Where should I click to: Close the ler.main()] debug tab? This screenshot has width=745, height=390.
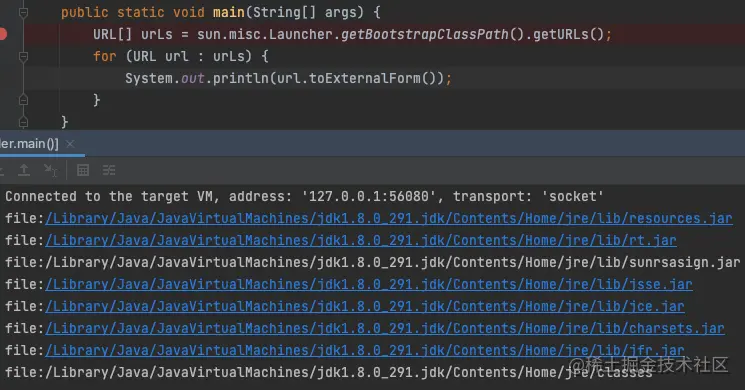[70, 144]
